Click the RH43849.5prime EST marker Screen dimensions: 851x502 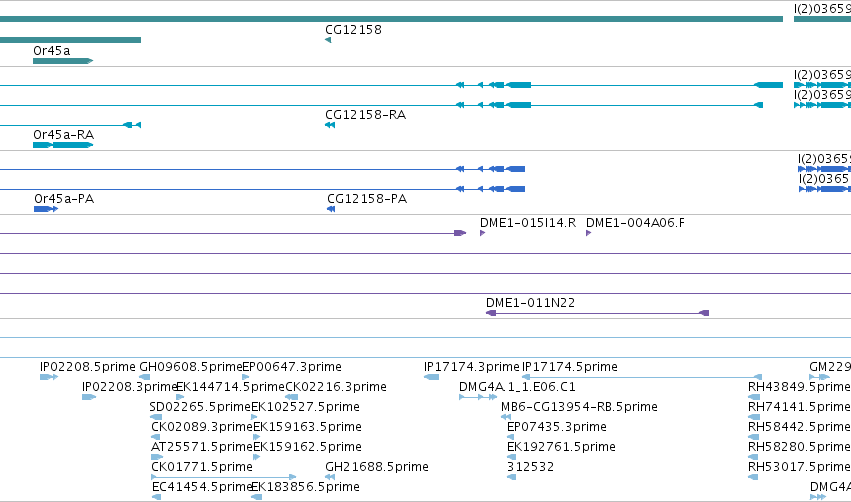[753, 397]
